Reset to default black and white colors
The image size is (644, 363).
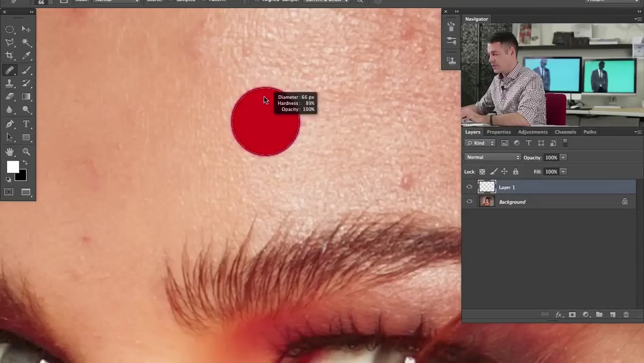pyautogui.click(x=8, y=179)
